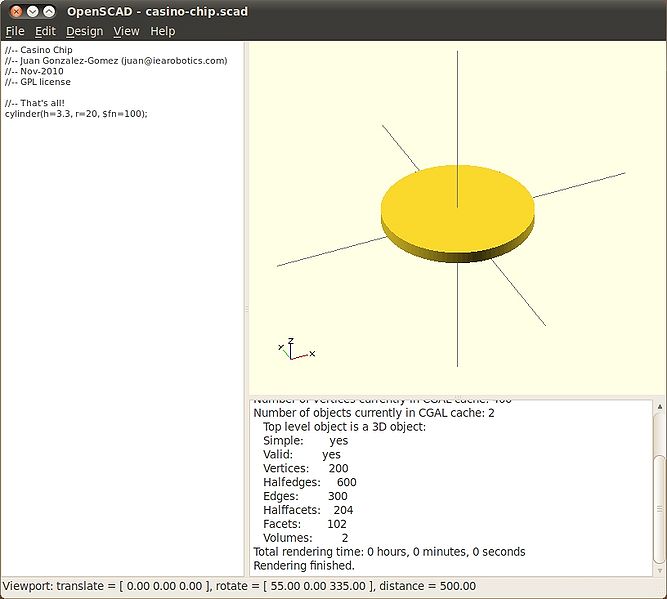Open the Edit menu
Image resolution: width=667 pixels, height=599 pixels.
[45, 31]
